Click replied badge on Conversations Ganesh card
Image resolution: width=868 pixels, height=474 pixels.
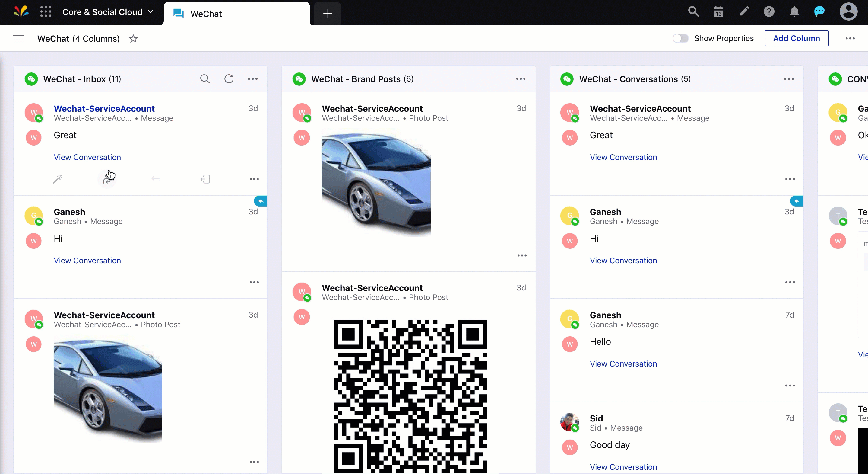tap(797, 201)
